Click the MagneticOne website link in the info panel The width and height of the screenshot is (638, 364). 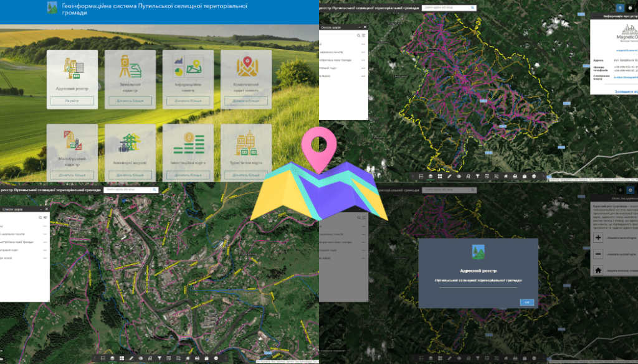click(x=627, y=50)
